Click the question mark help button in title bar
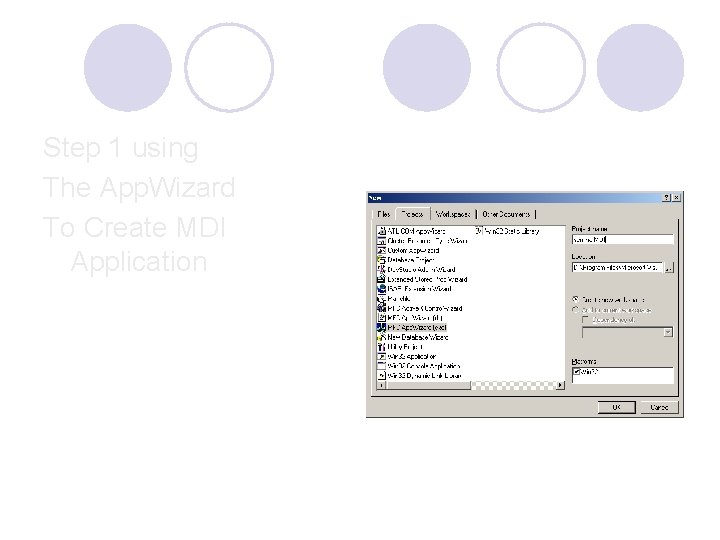This screenshot has height=540, width=720. (667, 197)
